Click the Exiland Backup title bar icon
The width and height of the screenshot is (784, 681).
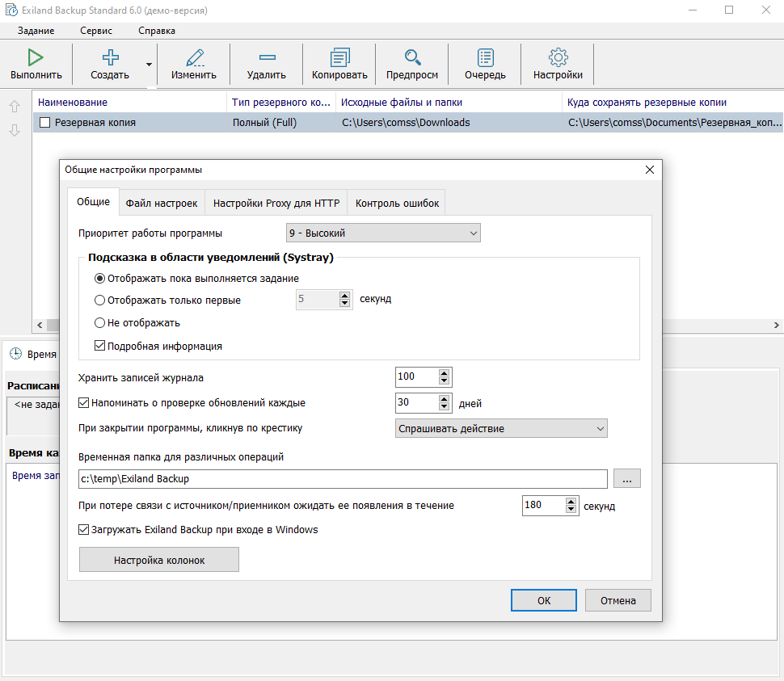[11, 10]
